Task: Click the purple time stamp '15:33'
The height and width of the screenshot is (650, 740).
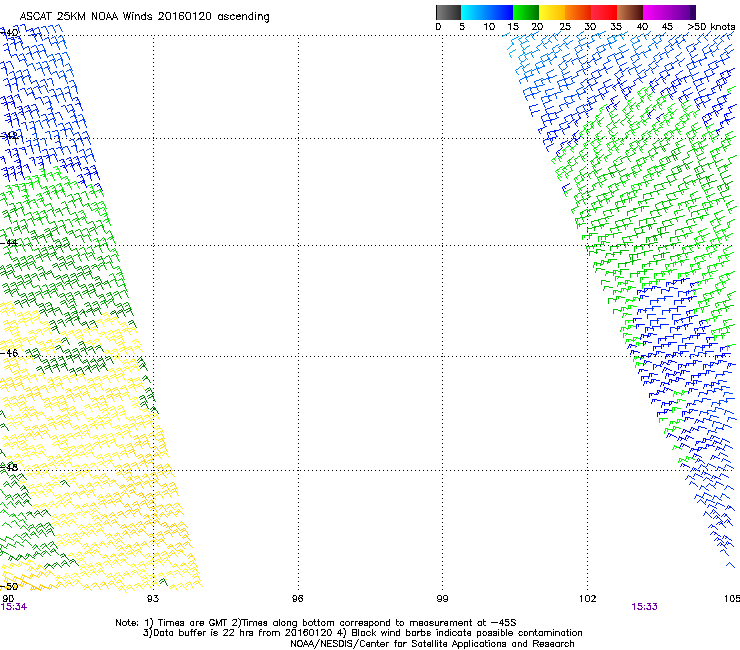Action: (644, 607)
